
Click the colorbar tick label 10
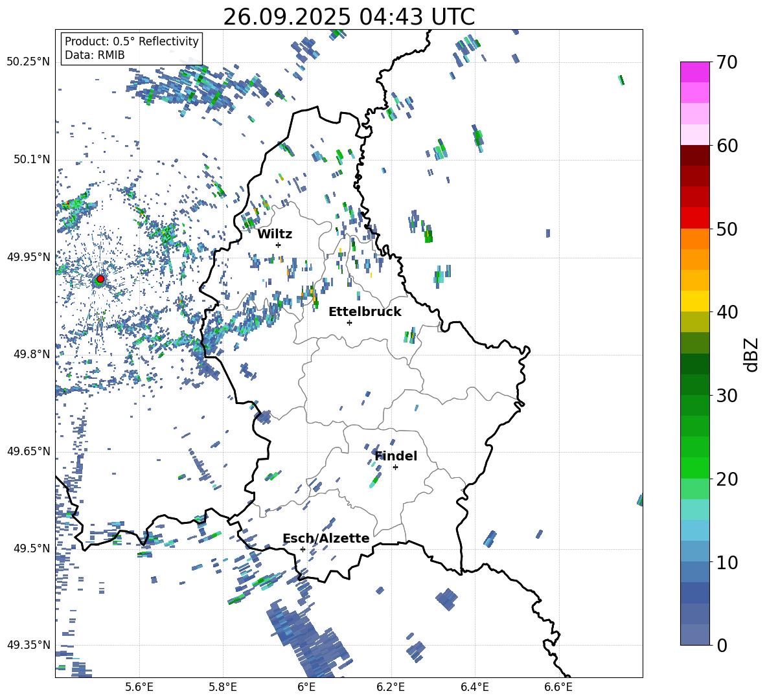[x=727, y=562]
